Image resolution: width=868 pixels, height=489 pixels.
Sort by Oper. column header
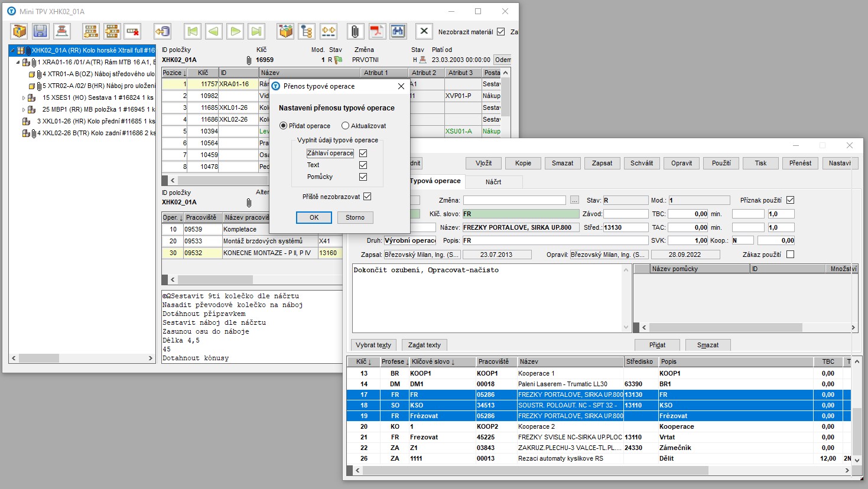tap(173, 217)
